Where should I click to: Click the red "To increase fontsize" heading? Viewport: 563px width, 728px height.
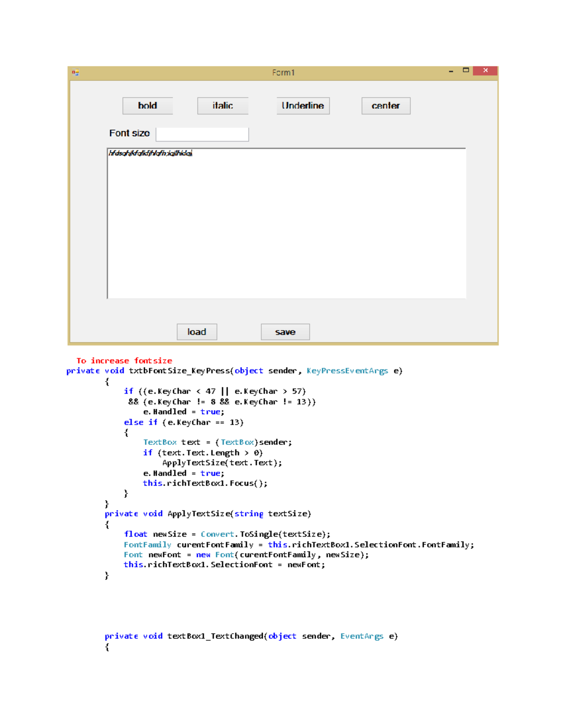(124, 360)
